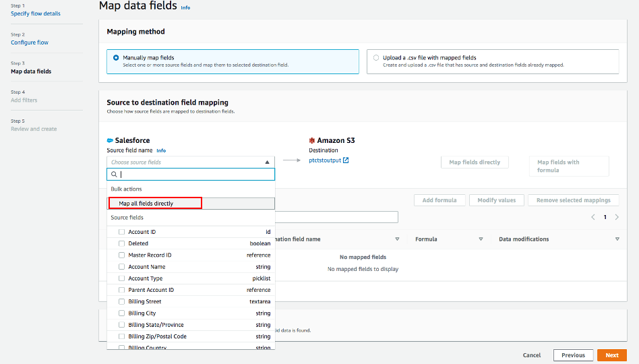The image size is (639, 364).
Task: Click the Amazon S3 bucket icon
Action: (312, 141)
